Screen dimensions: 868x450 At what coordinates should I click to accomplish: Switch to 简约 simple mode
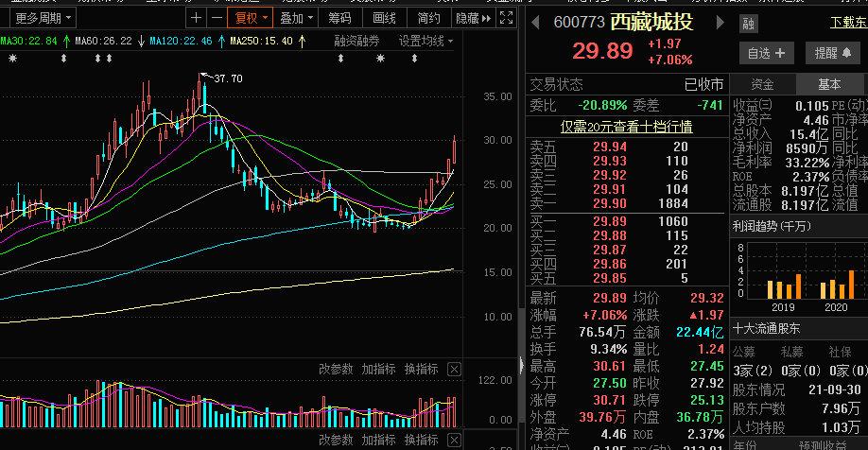[x=429, y=18]
